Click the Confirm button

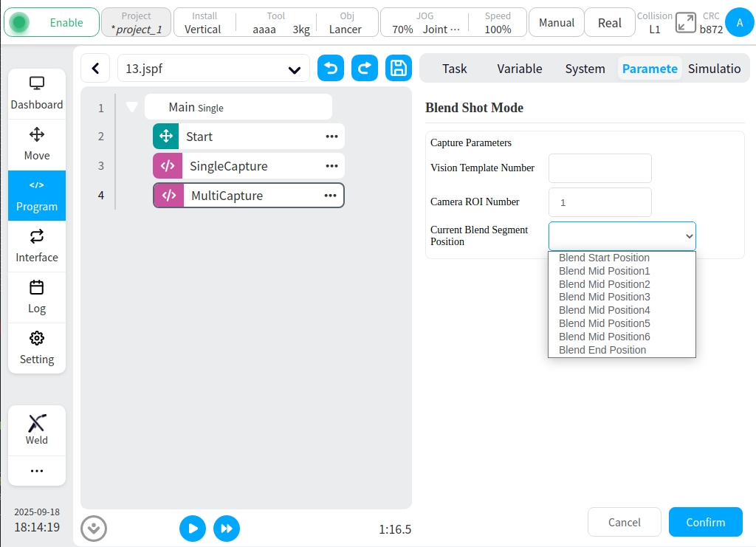tap(705, 522)
